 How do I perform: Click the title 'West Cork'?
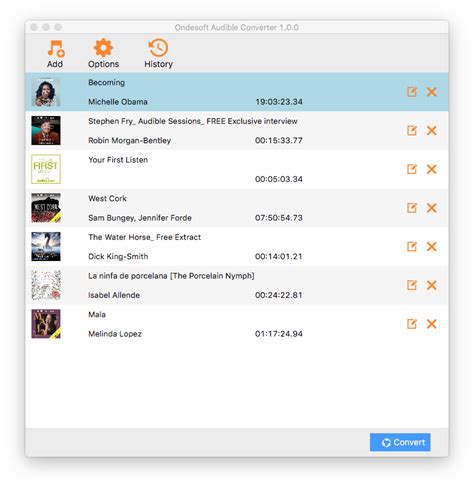click(x=107, y=198)
